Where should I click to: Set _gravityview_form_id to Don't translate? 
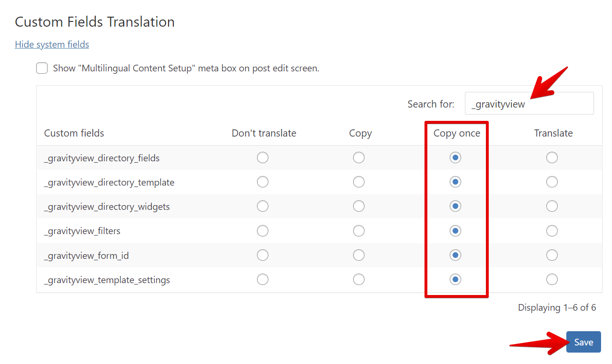point(263,256)
